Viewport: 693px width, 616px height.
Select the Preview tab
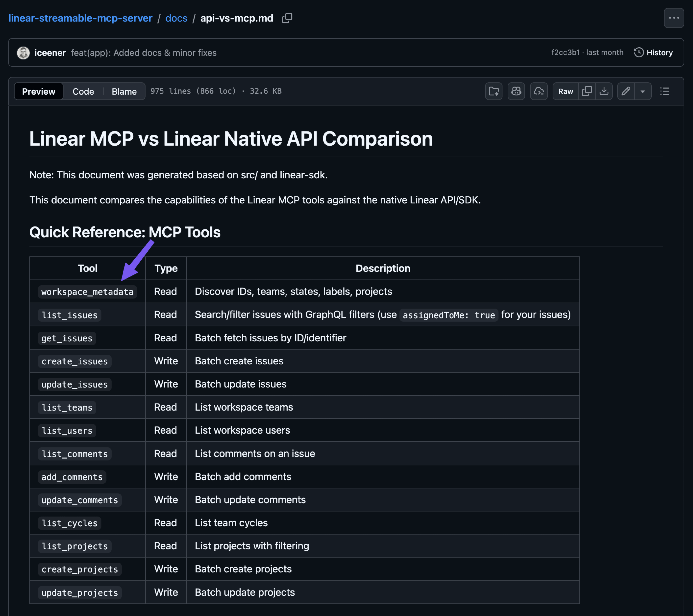pos(39,91)
